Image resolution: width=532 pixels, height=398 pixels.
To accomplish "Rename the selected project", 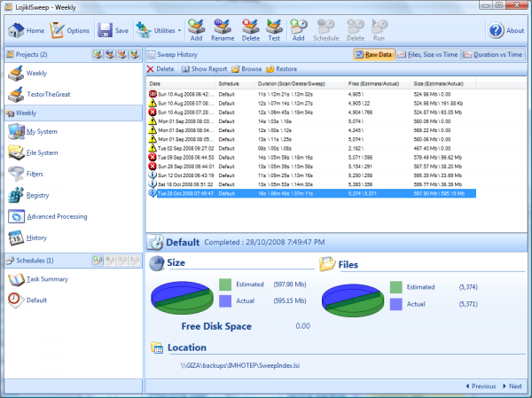I will [223, 31].
